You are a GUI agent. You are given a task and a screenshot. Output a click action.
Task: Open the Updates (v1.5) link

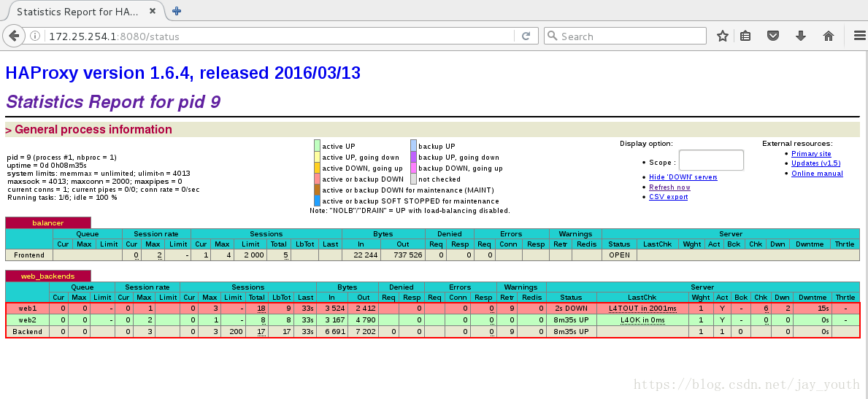click(x=816, y=163)
